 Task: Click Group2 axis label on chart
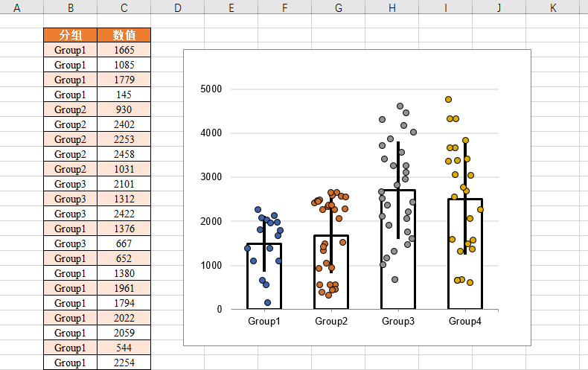331,321
